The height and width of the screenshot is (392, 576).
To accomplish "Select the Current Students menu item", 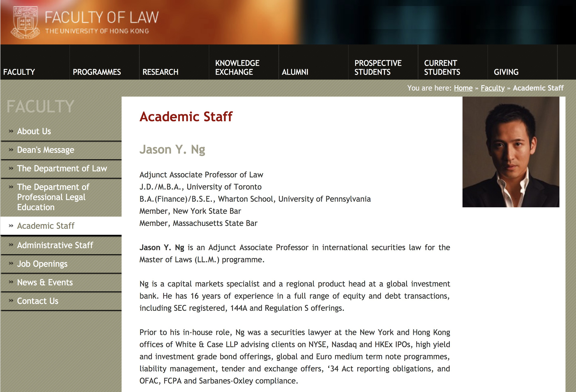I will tap(442, 67).
